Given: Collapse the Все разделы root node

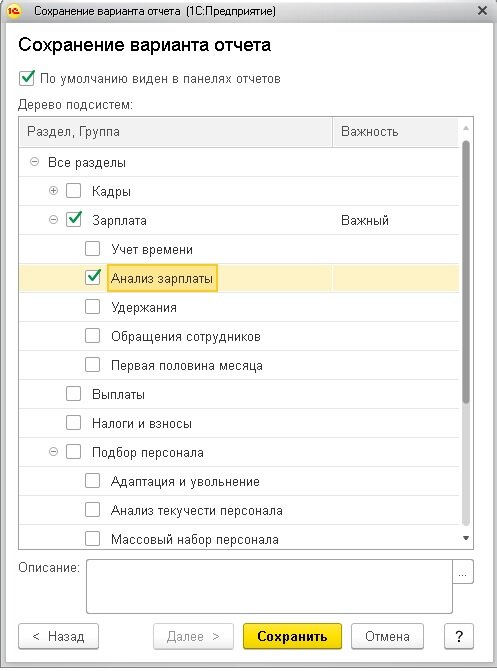Looking at the screenshot, I should tap(35, 162).
